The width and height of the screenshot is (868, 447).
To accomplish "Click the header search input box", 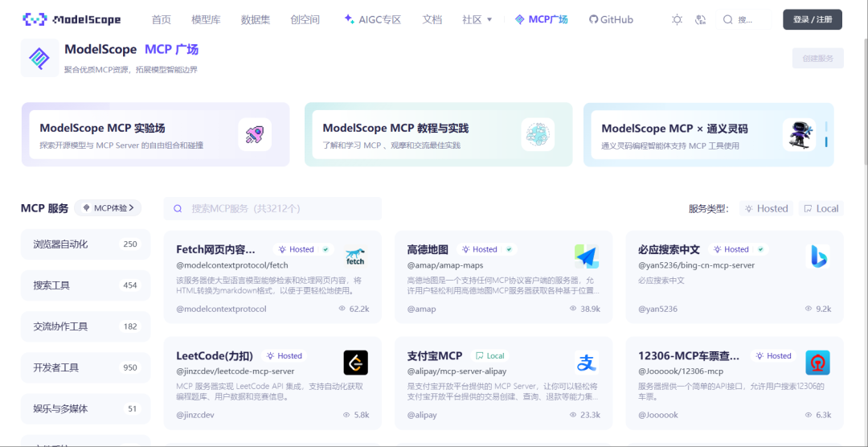I will click(x=744, y=20).
